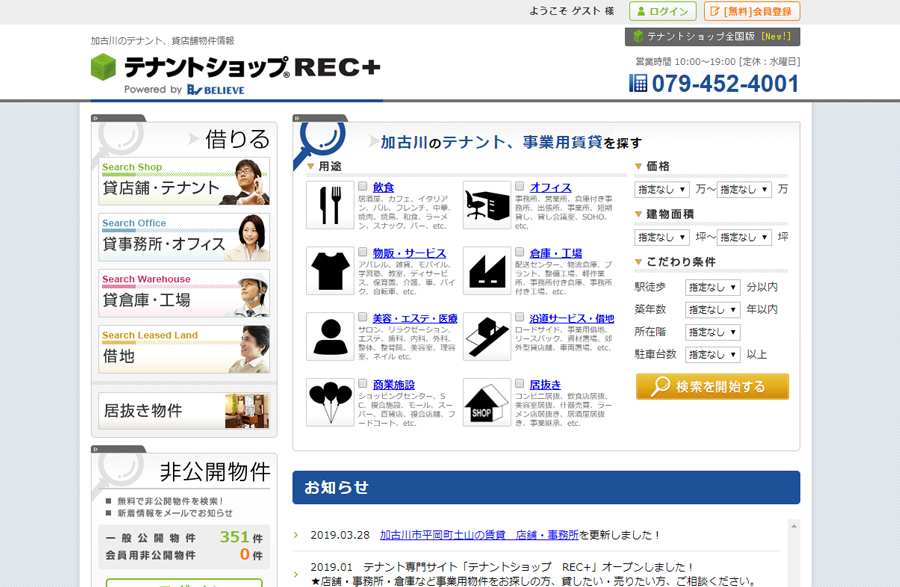Open the 貸店舗・テナント Search Shop menu
Image resolution: width=900 pixels, height=587 pixels.
coord(184,181)
